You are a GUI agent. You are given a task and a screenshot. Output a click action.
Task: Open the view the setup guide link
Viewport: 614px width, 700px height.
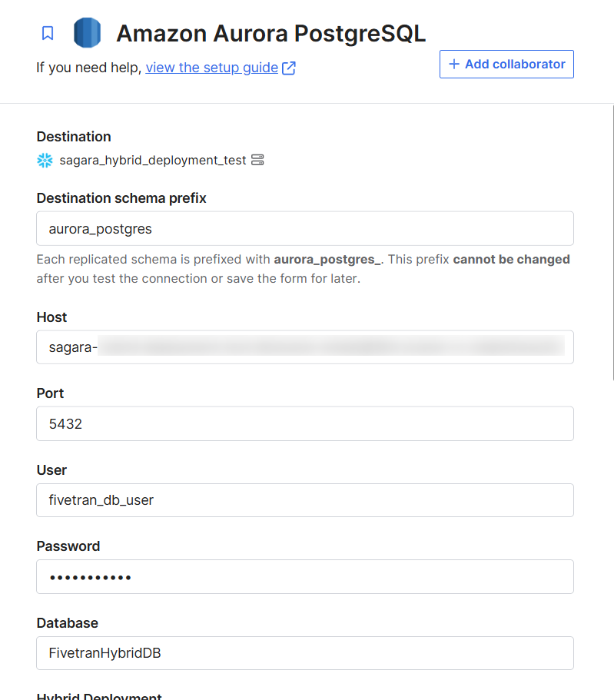click(211, 68)
